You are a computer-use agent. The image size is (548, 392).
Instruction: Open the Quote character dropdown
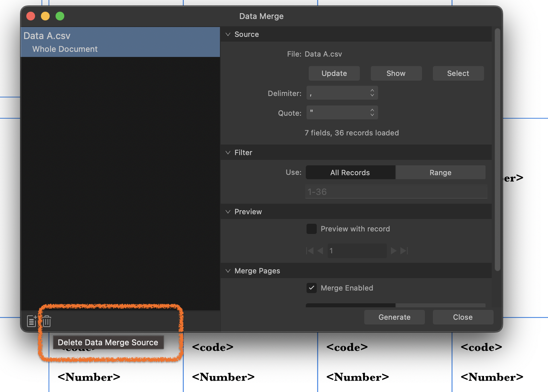pos(342,113)
